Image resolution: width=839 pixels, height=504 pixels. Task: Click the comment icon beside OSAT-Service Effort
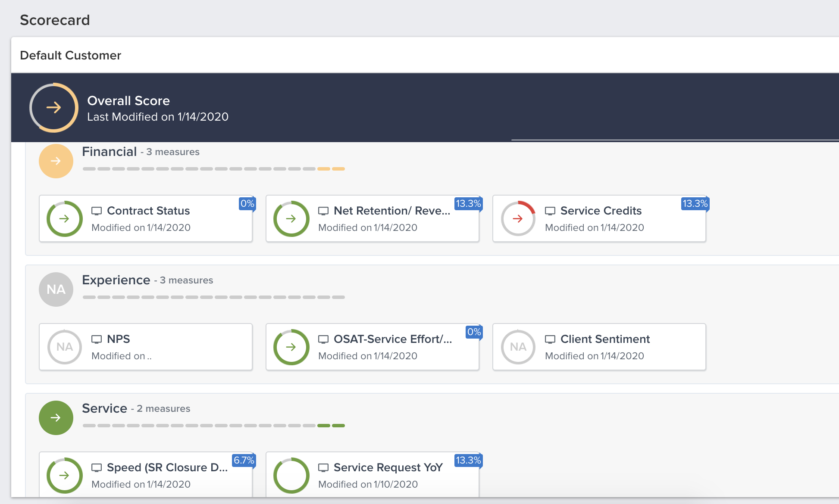coord(323,339)
